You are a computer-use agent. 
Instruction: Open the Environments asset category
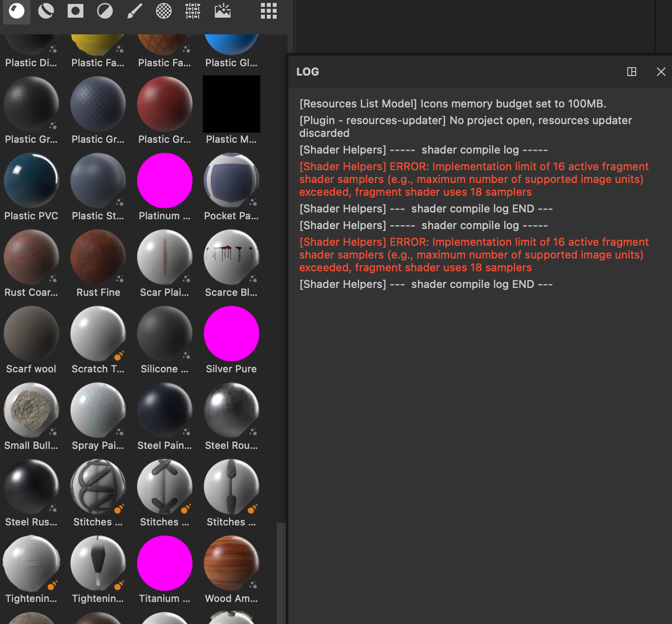coord(223,11)
